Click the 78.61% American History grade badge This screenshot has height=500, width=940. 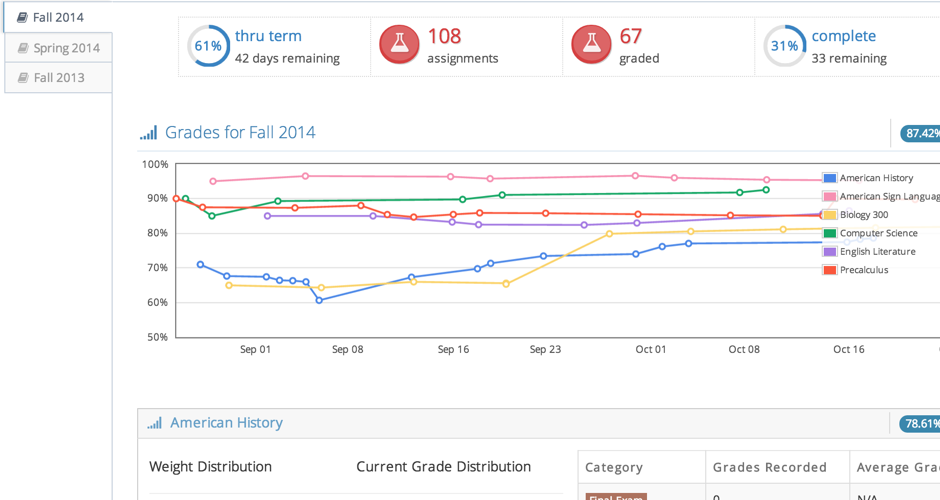click(x=920, y=424)
